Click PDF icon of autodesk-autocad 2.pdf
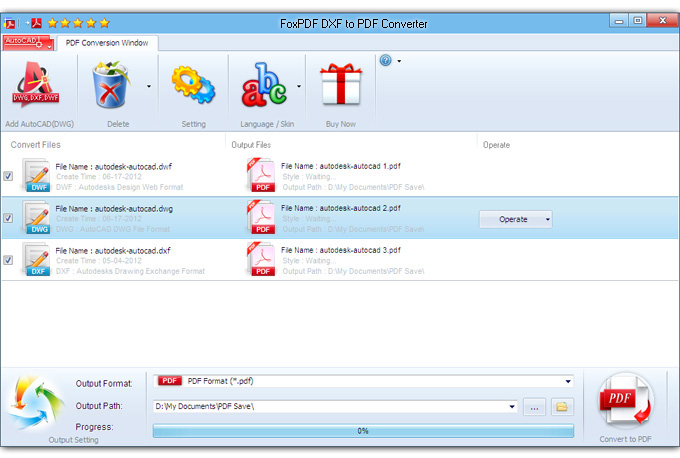This screenshot has height=458, width=680. point(261,217)
